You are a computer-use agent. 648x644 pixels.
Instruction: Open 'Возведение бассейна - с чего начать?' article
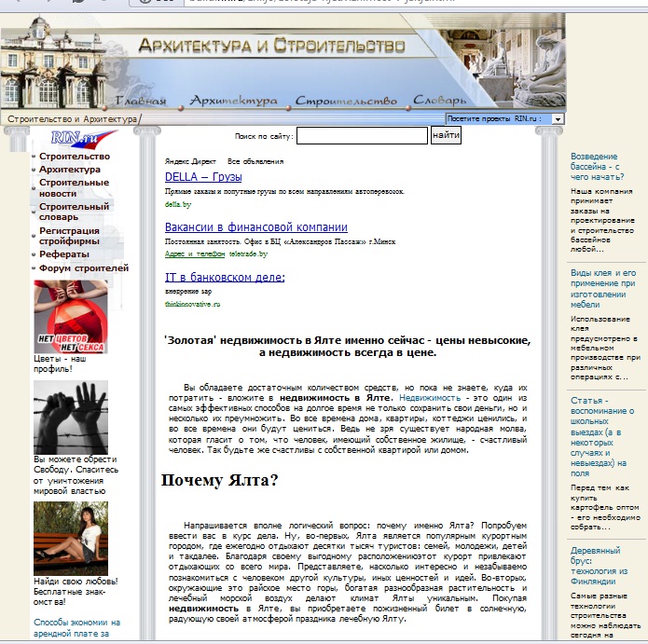597,167
